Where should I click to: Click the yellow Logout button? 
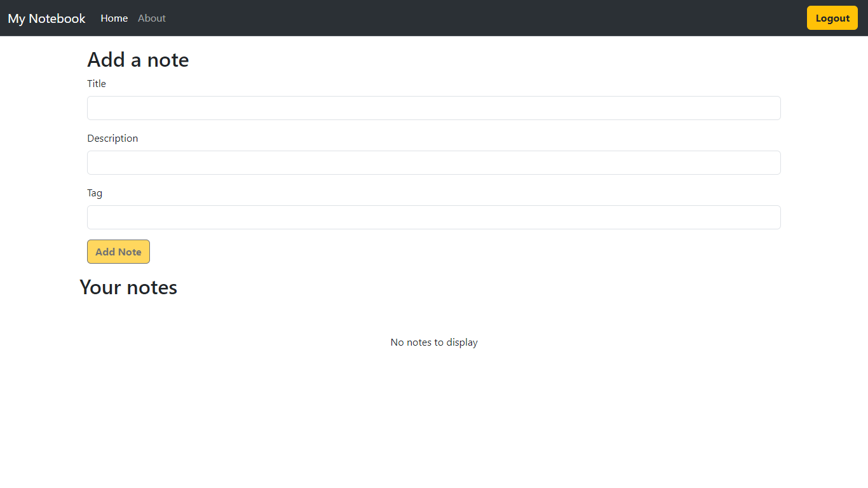pos(832,18)
